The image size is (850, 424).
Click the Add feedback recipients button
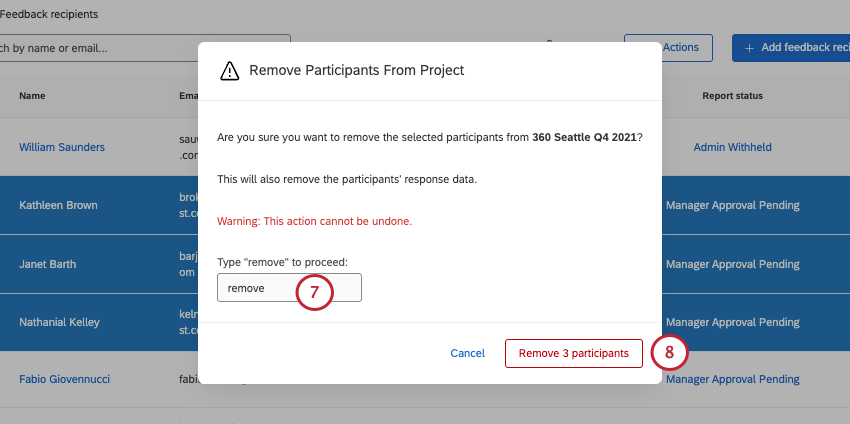[x=791, y=48]
